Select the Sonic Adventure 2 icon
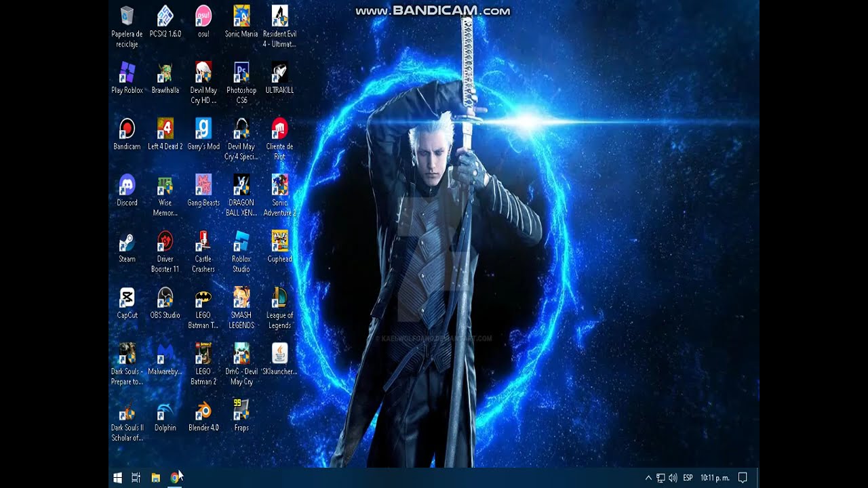The width and height of the screenshot is (868, 488). tap(279, 195)
